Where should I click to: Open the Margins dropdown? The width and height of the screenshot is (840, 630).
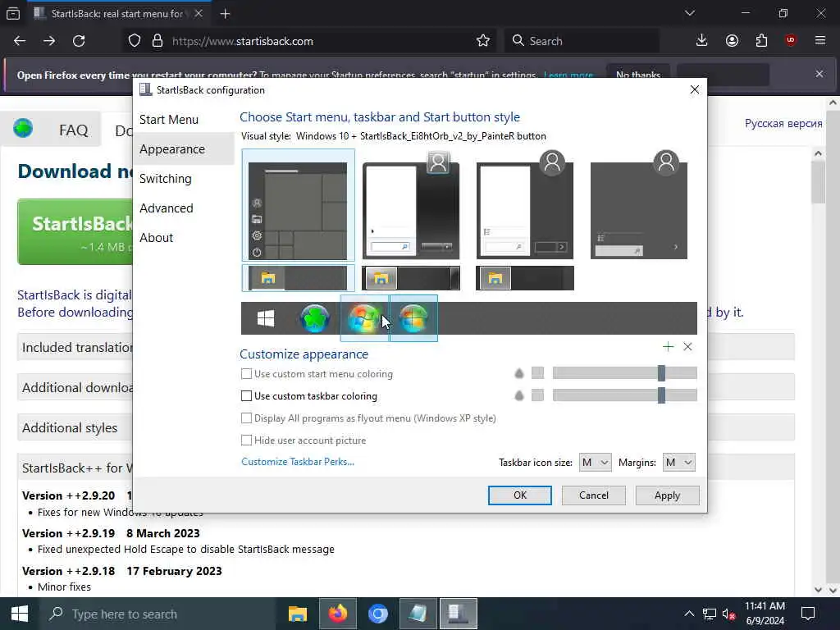[678, 463]
